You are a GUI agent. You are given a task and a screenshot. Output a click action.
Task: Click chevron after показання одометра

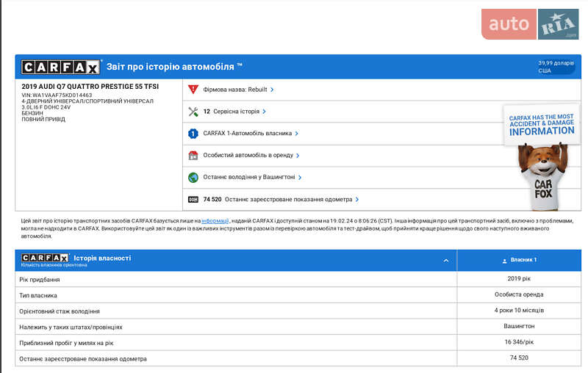point(357,200)
